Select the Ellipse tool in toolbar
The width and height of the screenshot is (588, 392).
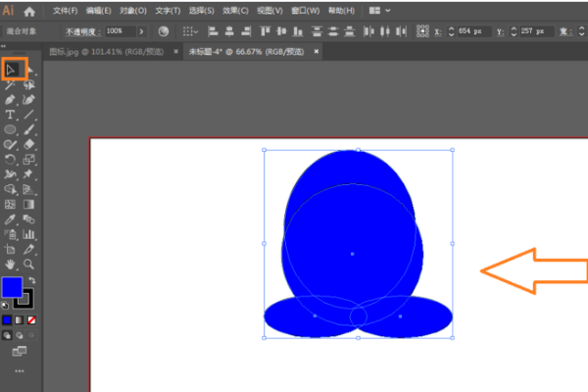pos(10,129)
